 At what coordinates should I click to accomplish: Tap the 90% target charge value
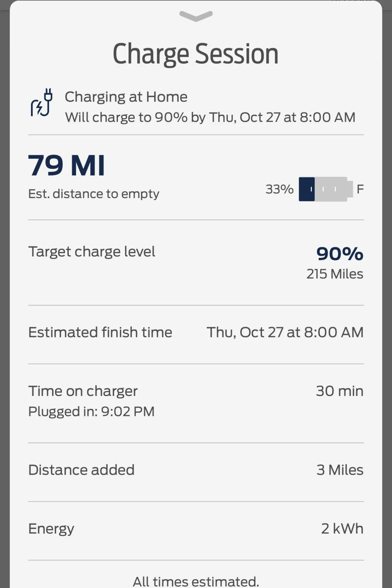339,253
